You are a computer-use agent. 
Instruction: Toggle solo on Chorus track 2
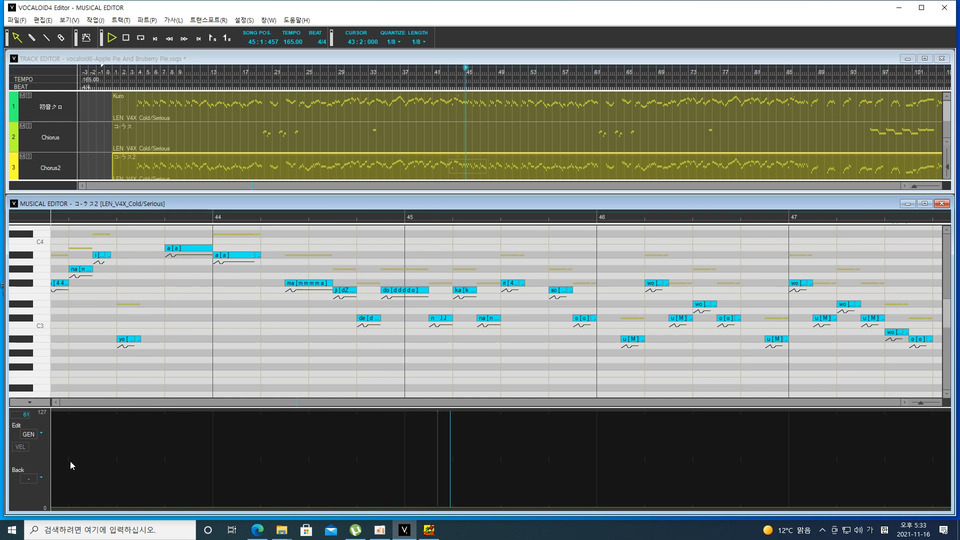(x=27, y=125)
